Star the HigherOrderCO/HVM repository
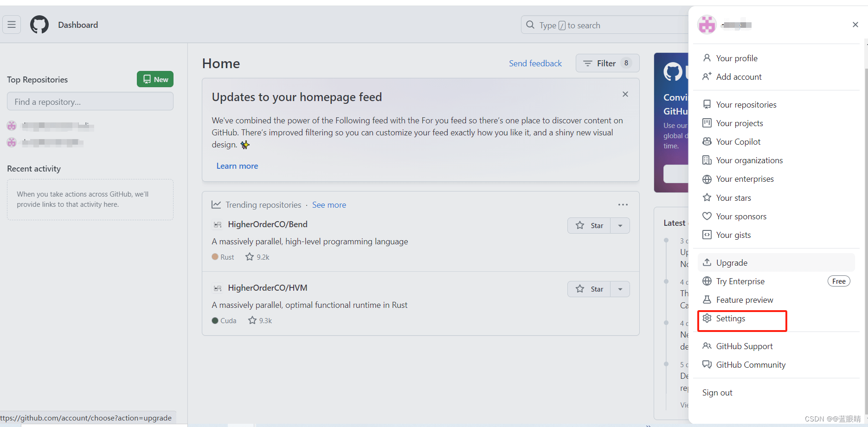The height and width of the screenshot is (427, 868). click(x=589, y=289)
